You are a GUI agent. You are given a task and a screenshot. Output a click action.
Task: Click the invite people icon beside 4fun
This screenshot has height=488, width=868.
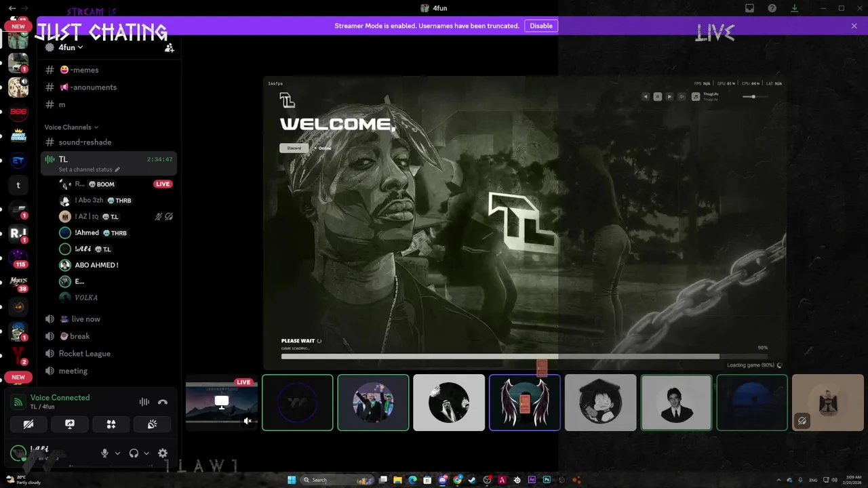[170, 47]
